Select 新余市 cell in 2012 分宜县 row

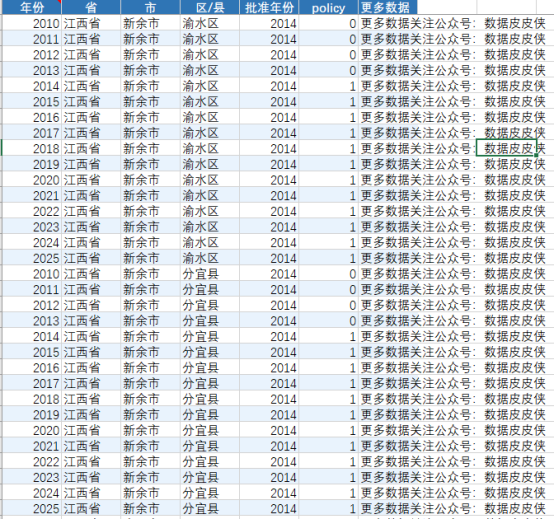151,305
